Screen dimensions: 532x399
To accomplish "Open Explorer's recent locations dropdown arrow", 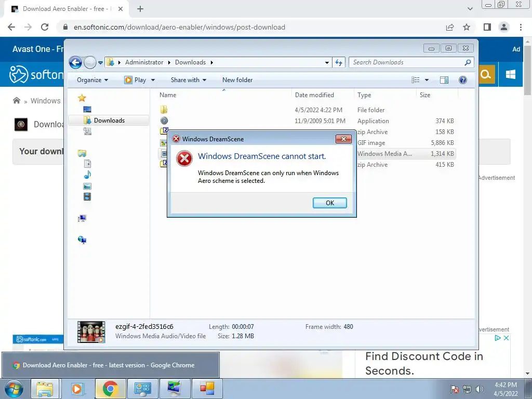I will (100, 62).
